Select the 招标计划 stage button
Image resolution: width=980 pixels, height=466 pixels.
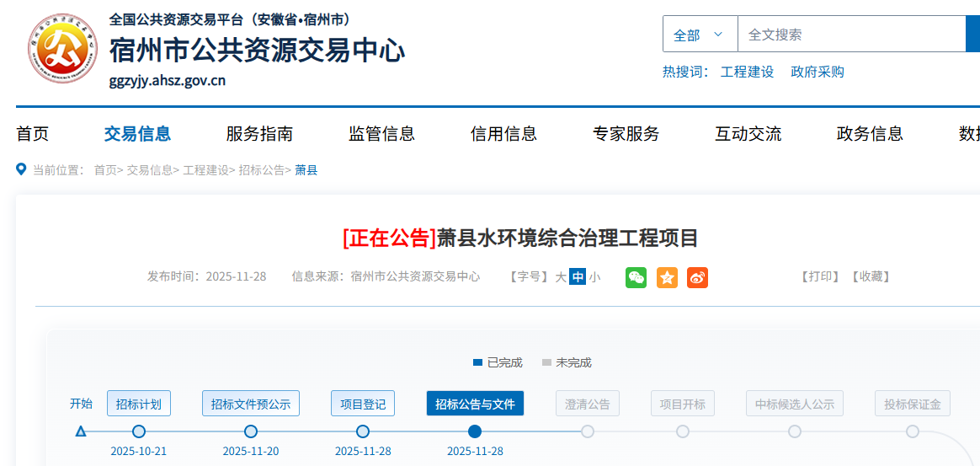pyautogui.click(x=139, y=404)
